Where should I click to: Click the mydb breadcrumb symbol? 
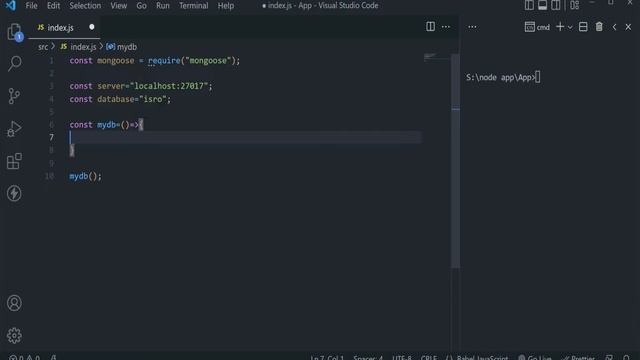click(x=127, y=47)
